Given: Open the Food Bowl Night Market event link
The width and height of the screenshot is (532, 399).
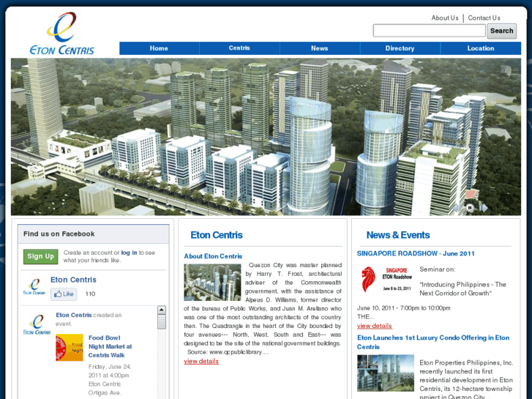Looking at the screenshot, I should pos(110,346).
